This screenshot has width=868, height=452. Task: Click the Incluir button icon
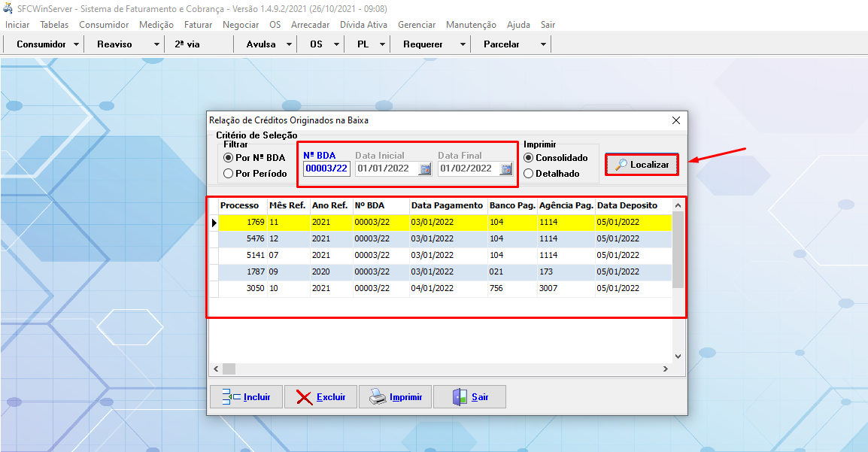pos(230,397)
